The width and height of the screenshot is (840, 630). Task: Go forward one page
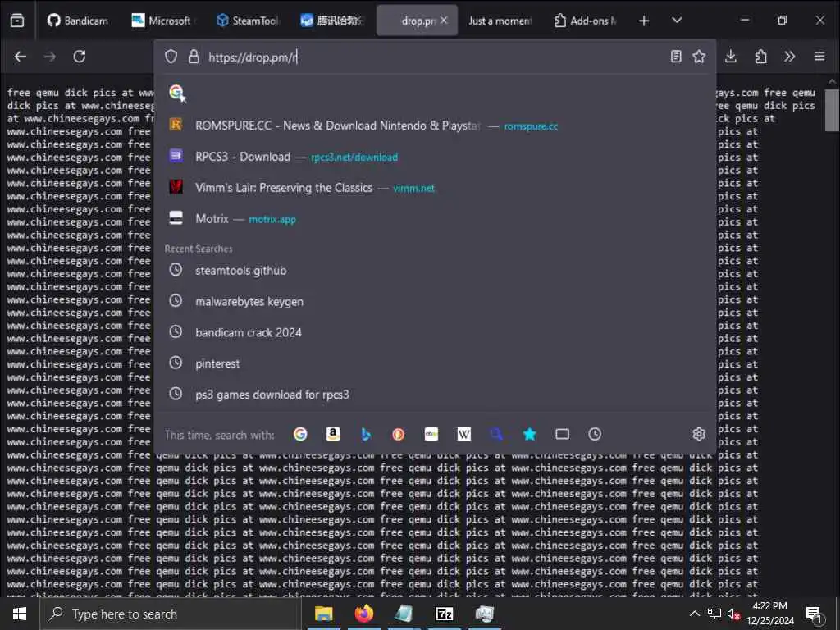tap(50, 57)
